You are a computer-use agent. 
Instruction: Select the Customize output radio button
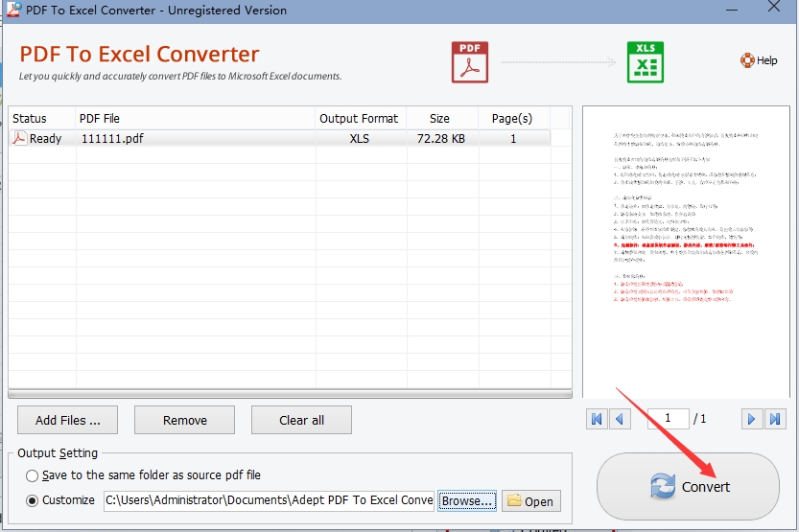point(32,500)
